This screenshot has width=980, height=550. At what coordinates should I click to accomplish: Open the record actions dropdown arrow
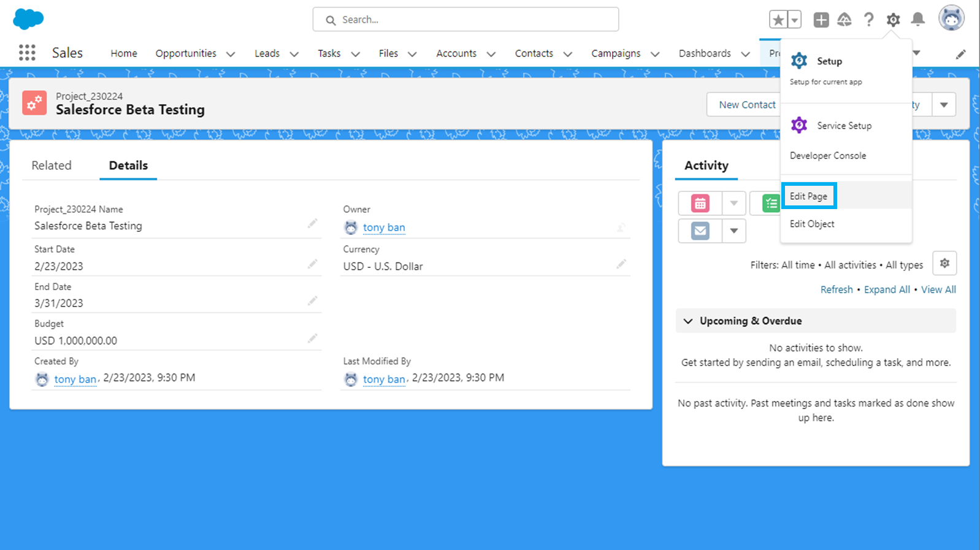[944, 105]
